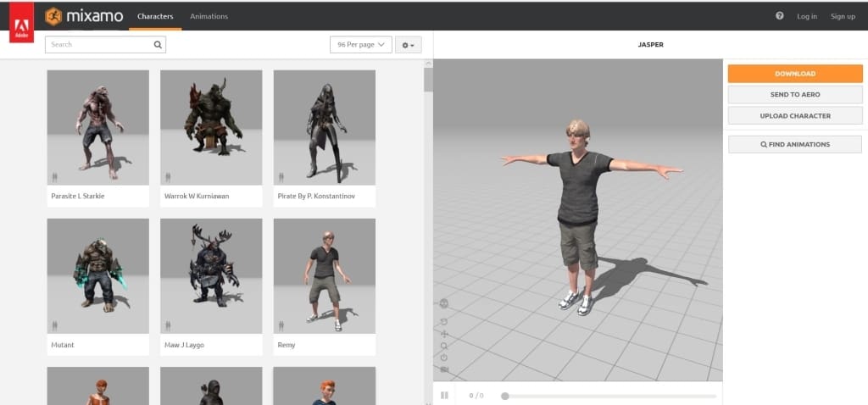Switch to the Animations tab

[209, 16]
